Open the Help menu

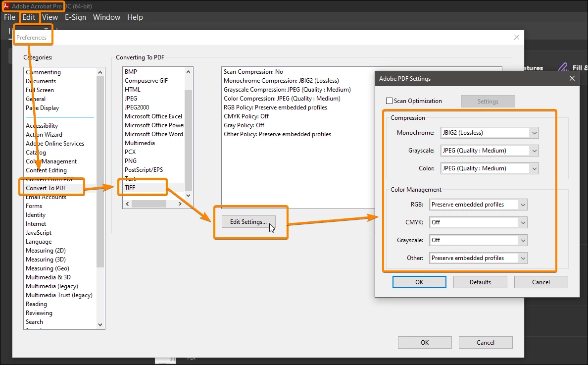pyautogui.click(x=135, y=17)
